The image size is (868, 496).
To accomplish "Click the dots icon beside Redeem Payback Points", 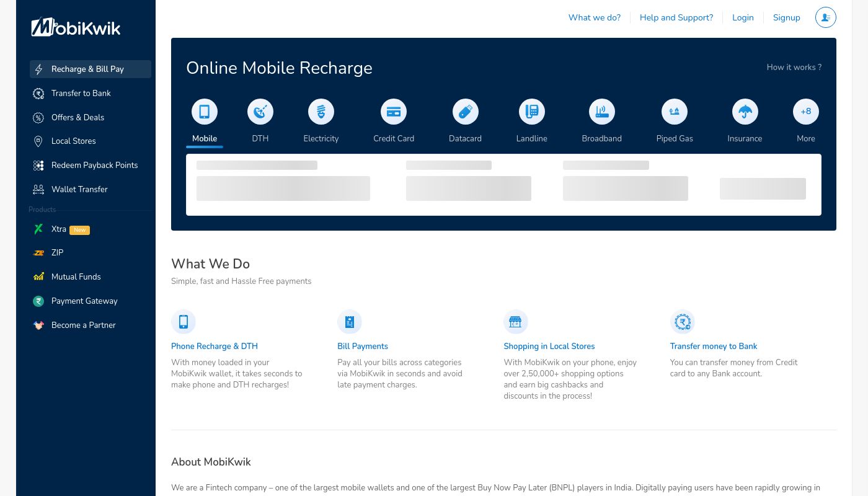I will pos(38,166).
